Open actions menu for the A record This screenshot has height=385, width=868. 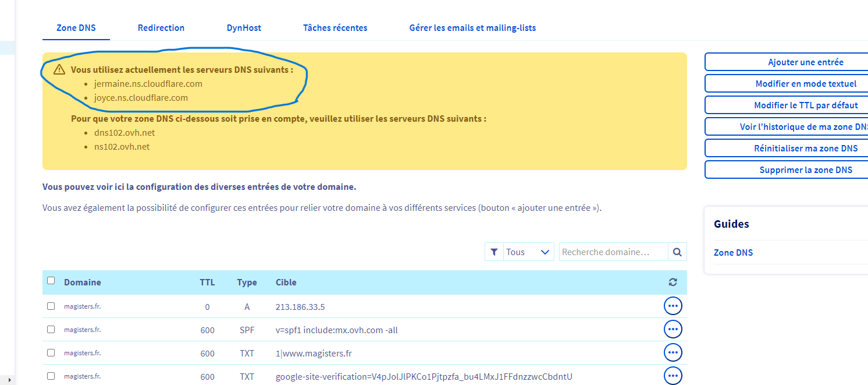coord(673,306)
